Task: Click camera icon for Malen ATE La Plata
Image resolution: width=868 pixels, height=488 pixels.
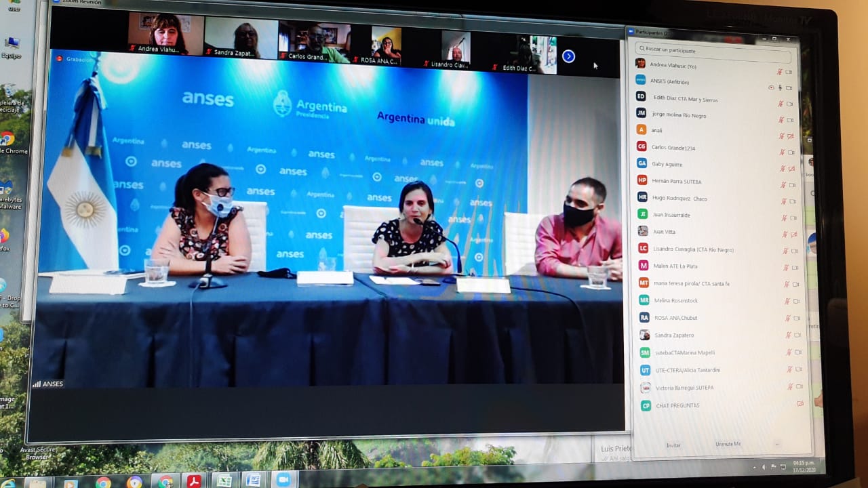Action: point(795,268)
